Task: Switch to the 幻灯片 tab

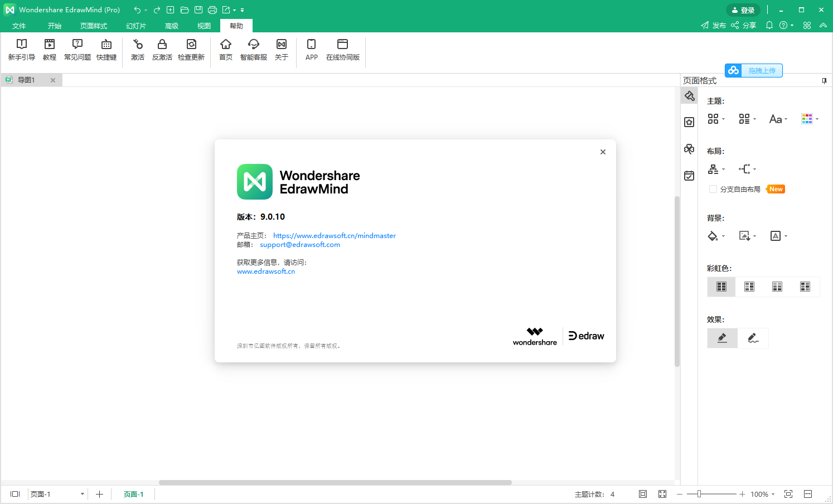Action: 136,26
